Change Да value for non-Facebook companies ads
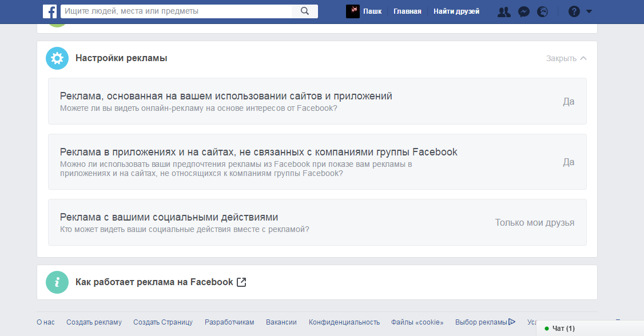 (569, 162)
